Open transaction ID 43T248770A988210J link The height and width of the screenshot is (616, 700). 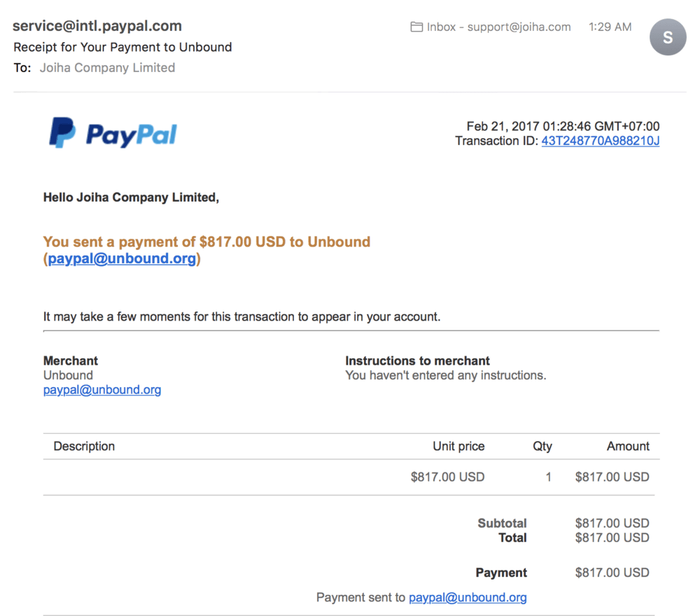tap(600, 141)
